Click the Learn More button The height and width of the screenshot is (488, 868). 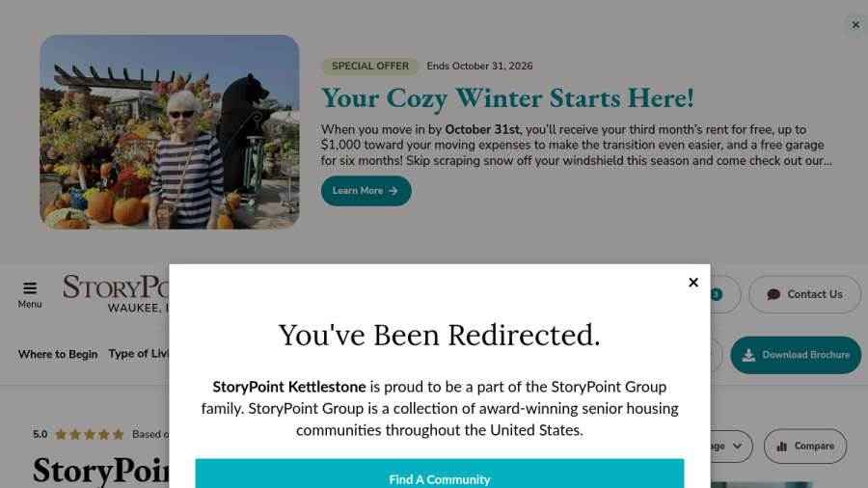click(366, 191)
